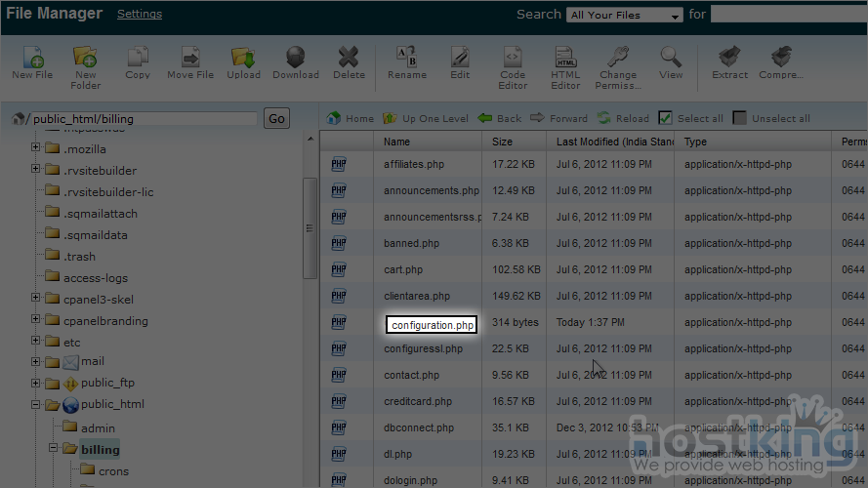Collapse the public_html folder node
The width and height of the screenshot is (868, 488).
(36, 405)
